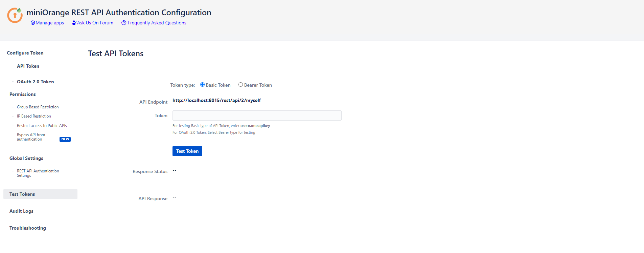
Task: Focus the Token input field
Action: [257, 115]
